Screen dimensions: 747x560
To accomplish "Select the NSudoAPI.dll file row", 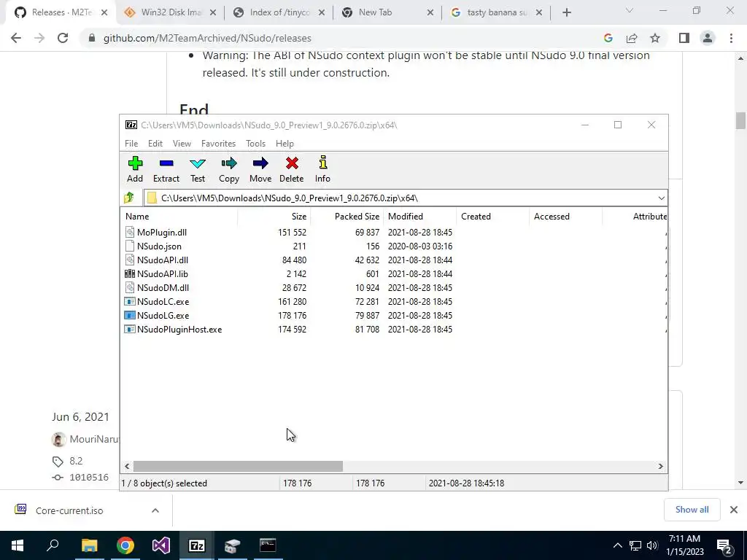I will tap(393, 260).
